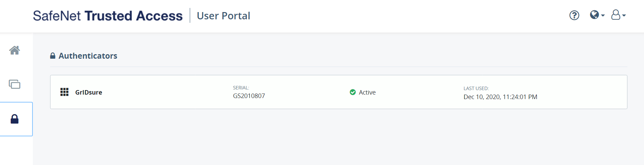Click the small lock beside Authenticators heading
The image size is (644, 165).
(x=53, y=56)
